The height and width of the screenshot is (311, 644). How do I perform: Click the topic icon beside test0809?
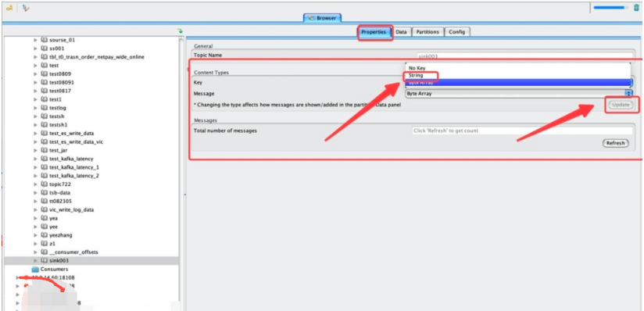[45, 74]
